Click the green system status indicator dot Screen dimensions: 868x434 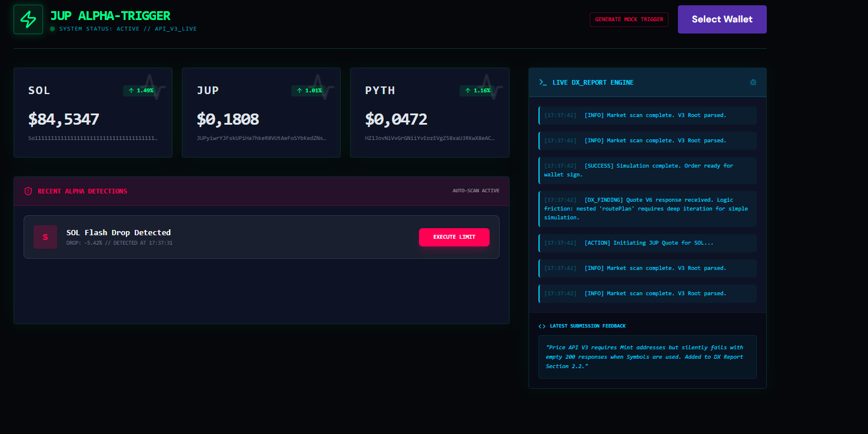click(52, 29)
